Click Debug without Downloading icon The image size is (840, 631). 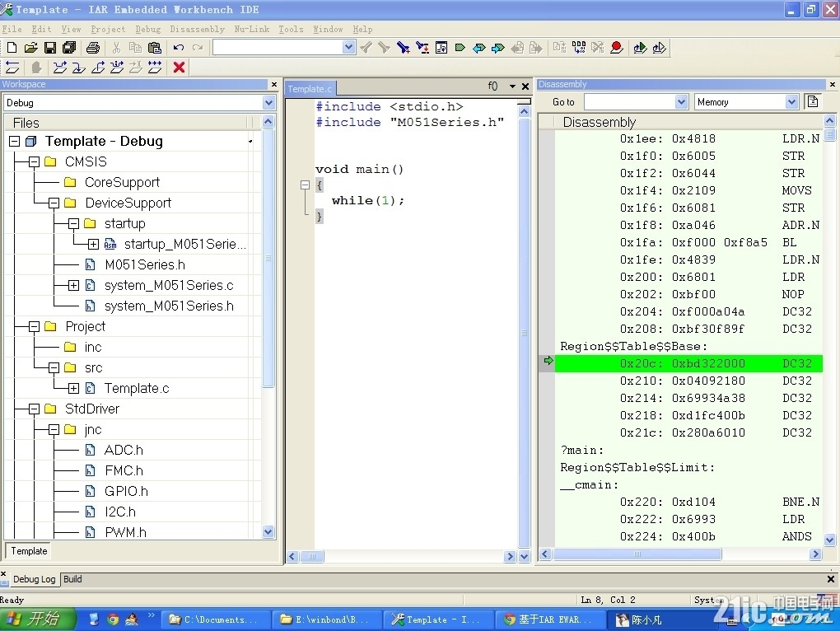pyautogui.click(x=659, y=48)
